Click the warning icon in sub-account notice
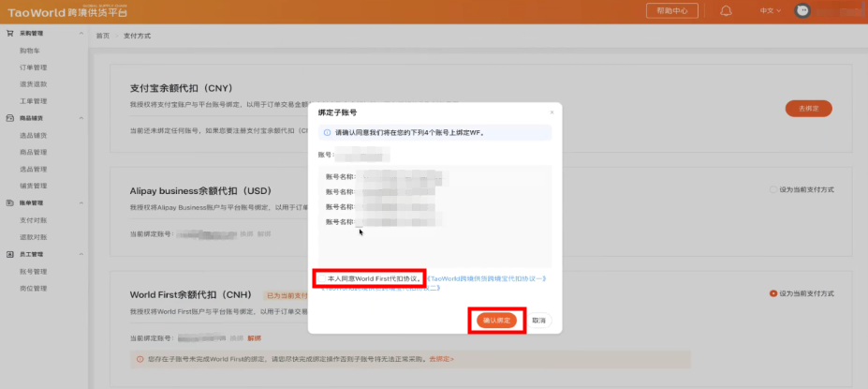The width and height of the screenshot is (868, 389). 140,359
